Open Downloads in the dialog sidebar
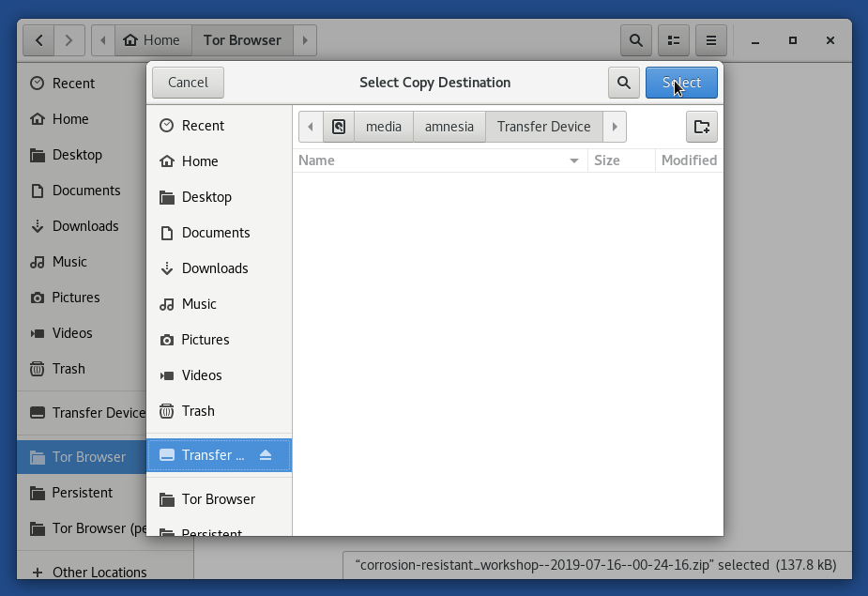Screen dimensions: 868x596 tap(220, 268)
